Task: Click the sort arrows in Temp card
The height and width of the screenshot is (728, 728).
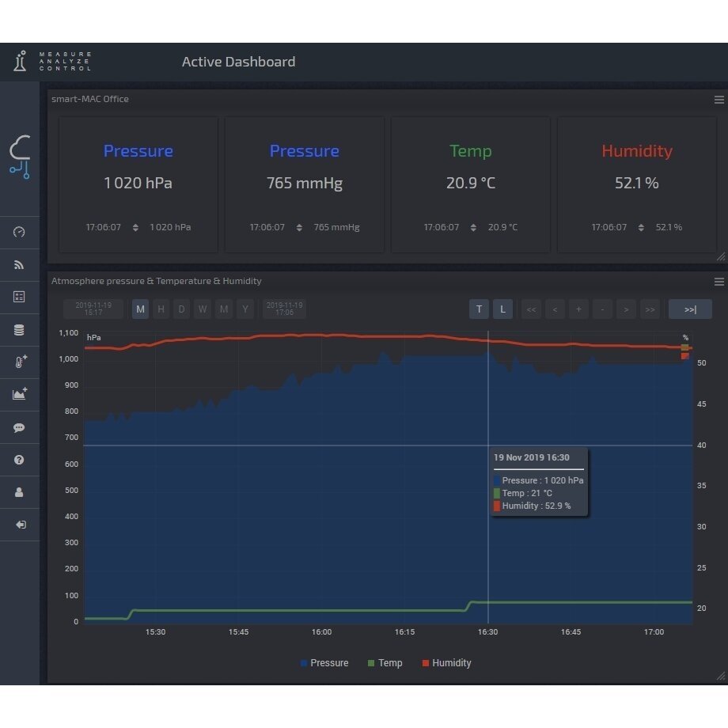Action: pyautogui.click(x=473, y=228)
